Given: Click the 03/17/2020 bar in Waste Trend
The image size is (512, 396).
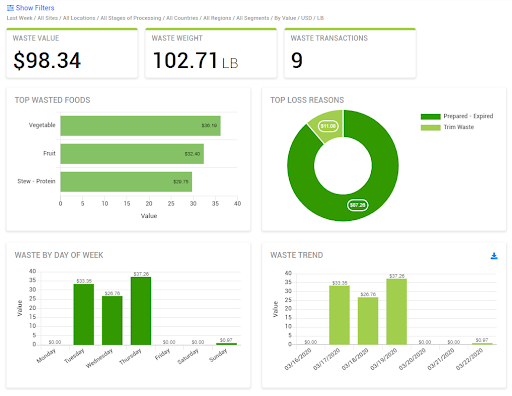Looking at the screenshot, I should 339,315.
